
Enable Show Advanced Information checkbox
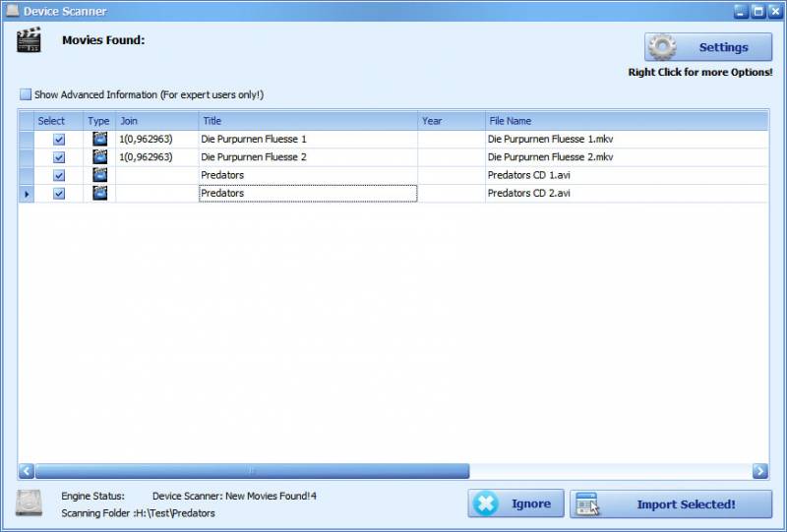pyautogui.click(x=26, y=94)
